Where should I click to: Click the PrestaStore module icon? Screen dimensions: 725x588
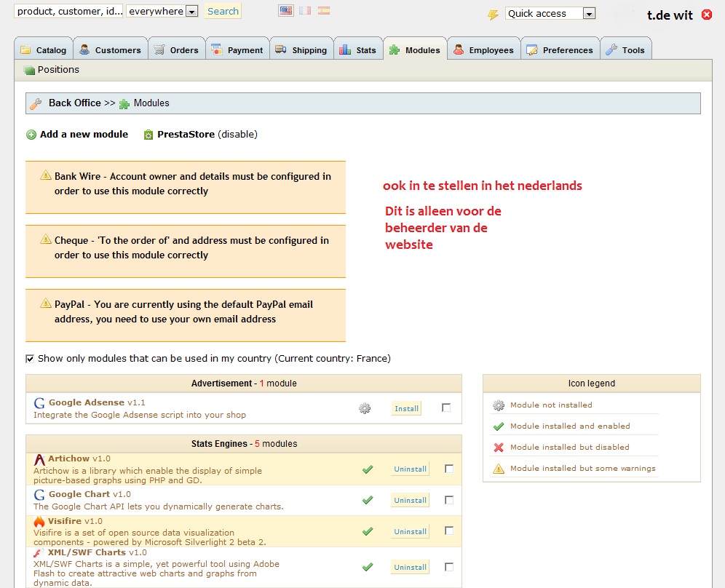pos(148,135)
